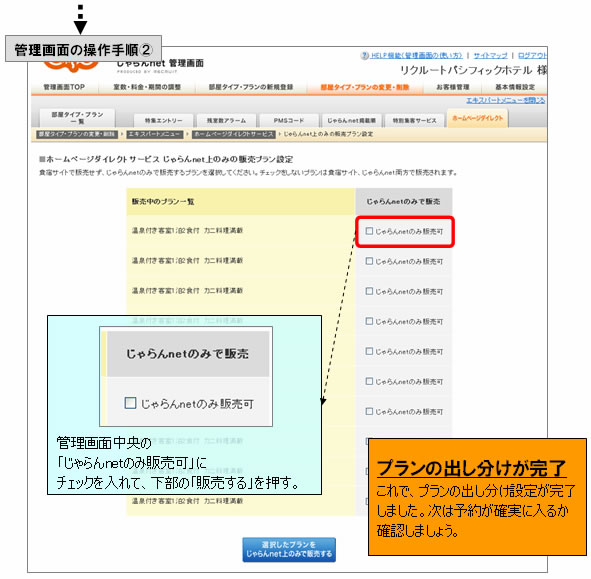Check じゃらんnetのみ販売可 for the second plan row
The image size is (591, 579).
pyautogui.click(x=369, y=261)
